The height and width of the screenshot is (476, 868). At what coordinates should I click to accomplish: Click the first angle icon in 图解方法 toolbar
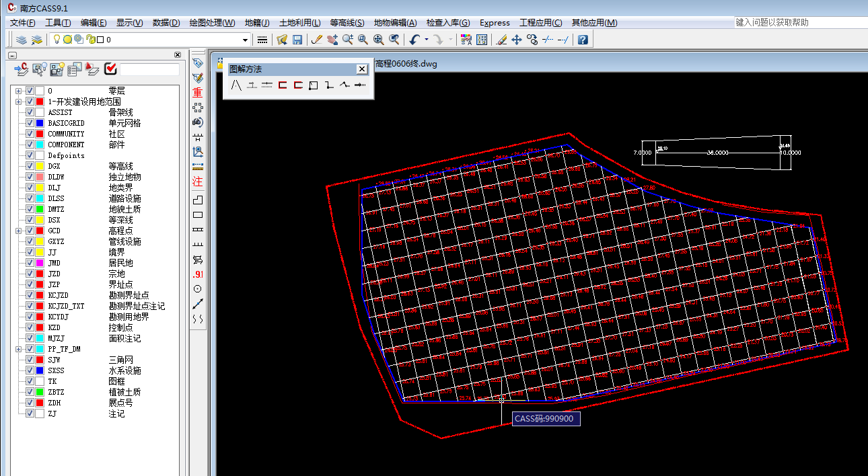(x=236, y=85)
